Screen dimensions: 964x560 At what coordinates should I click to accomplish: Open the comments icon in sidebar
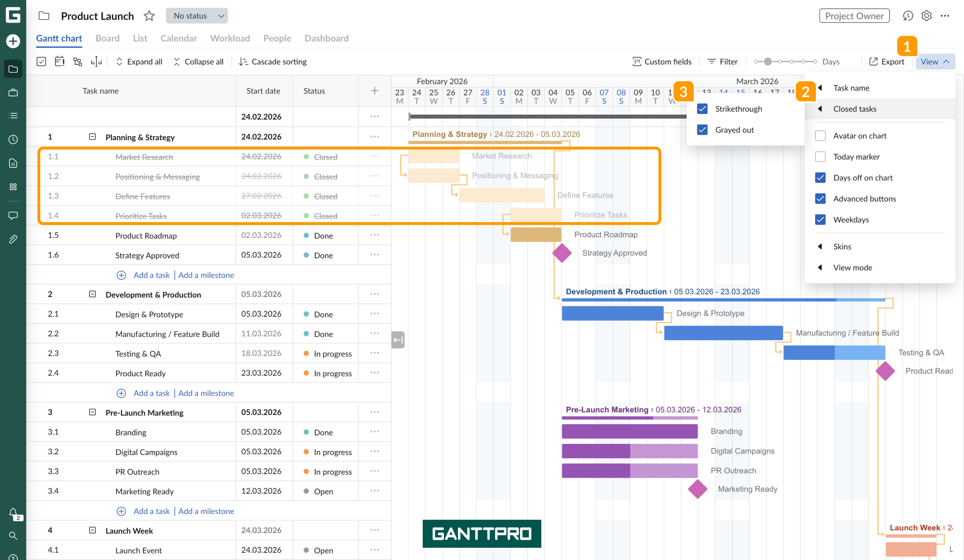point(13,215)
